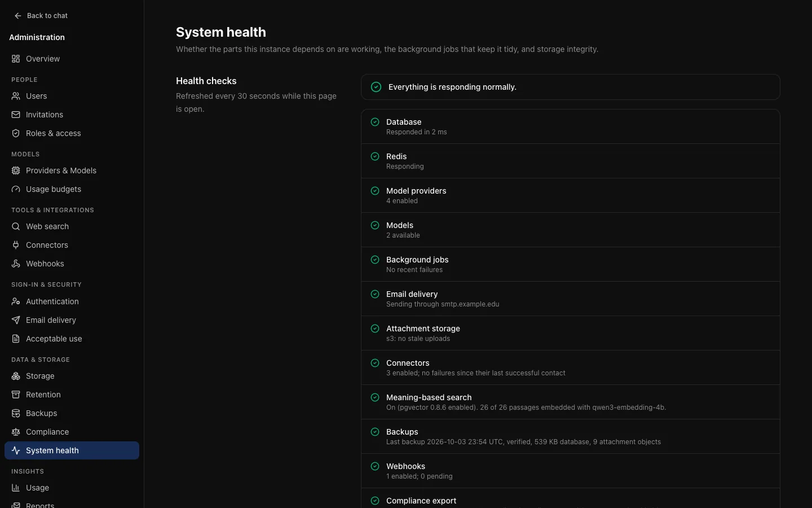812x508 pixels.
Task: Click the Meaning-based search health row
Action: (x=571, y=402)
